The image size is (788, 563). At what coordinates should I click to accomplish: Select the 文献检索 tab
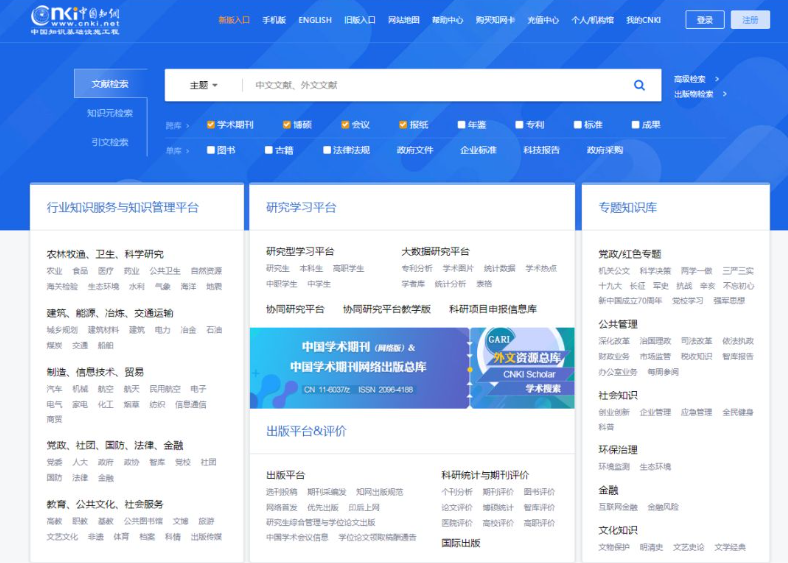[110, 83]
